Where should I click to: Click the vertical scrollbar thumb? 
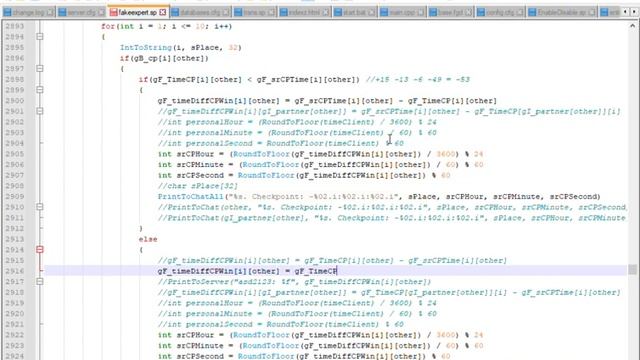[633, 269]
